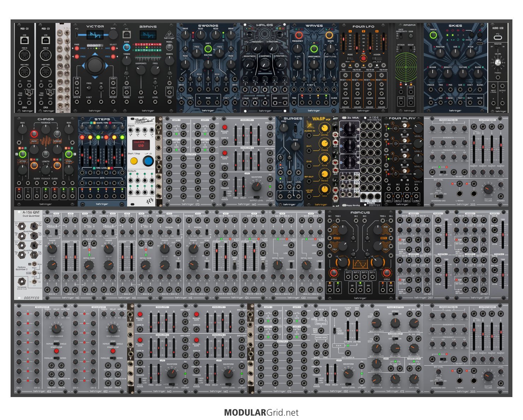Screen dimensions: 523x420
Task: Click the PHONES jack on the Audio-USB module
Action: 498,77
